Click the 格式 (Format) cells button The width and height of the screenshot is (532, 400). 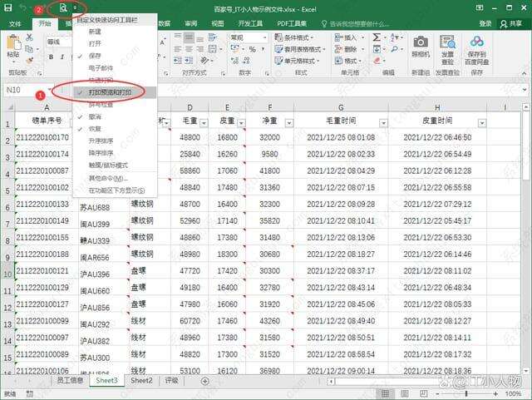pos(348,61)
